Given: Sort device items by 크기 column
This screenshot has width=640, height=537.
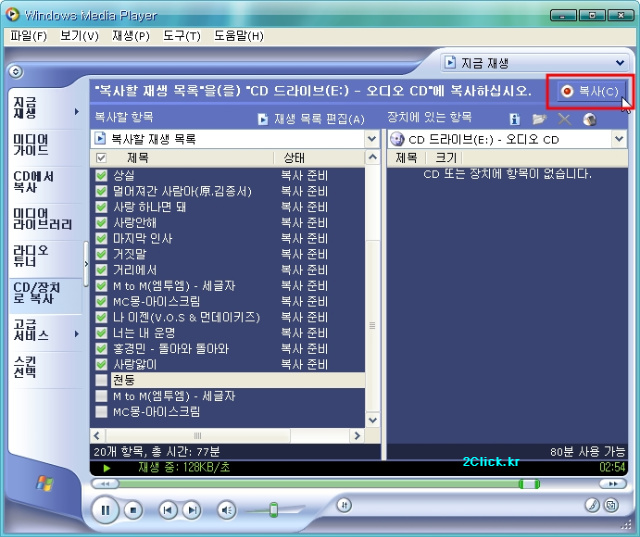Looking at the screenshot, I should 446,158.
